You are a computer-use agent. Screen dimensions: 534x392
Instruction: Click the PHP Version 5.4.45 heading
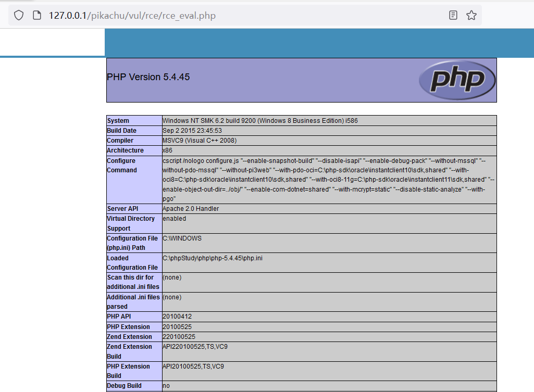[x=148, y=77]
